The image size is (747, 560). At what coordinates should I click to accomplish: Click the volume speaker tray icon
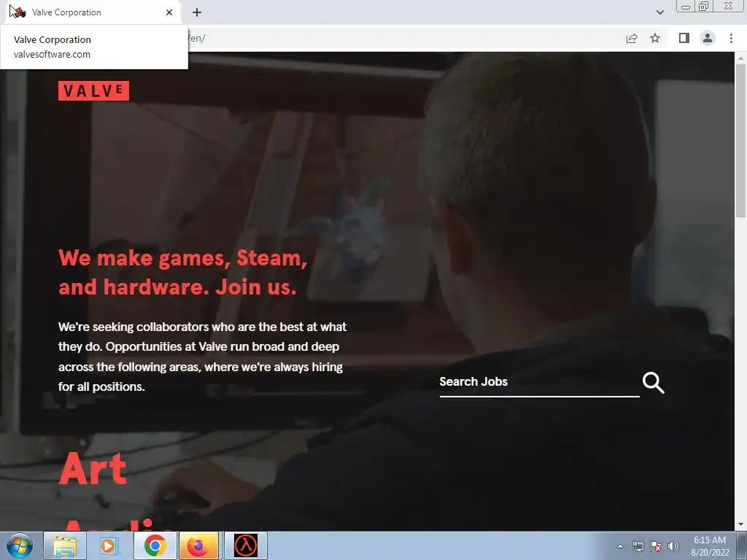(x=673, y=546)
